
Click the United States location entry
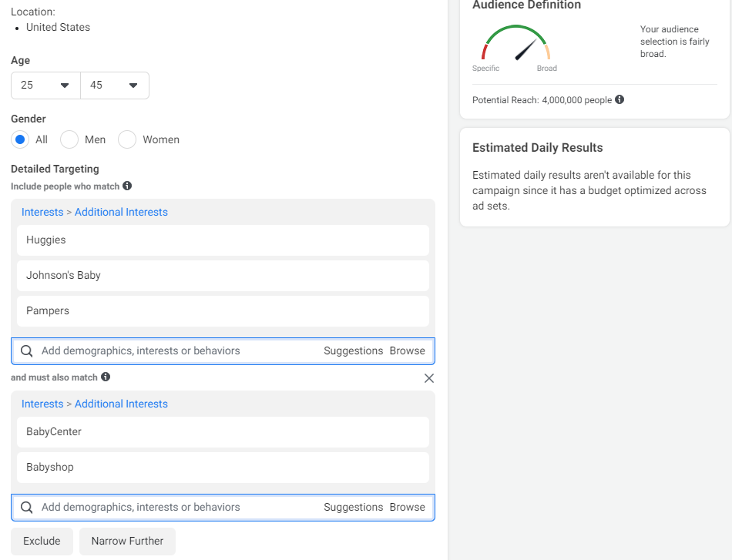tap(58, 27)
